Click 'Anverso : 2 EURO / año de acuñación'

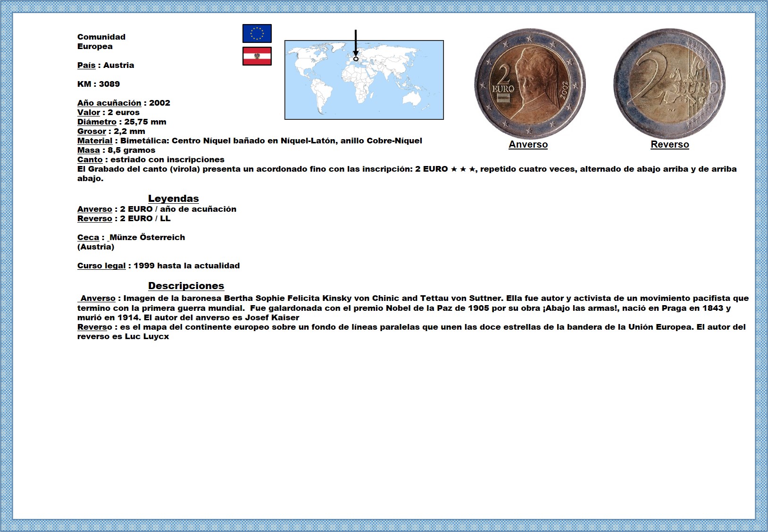coord(157,209)
